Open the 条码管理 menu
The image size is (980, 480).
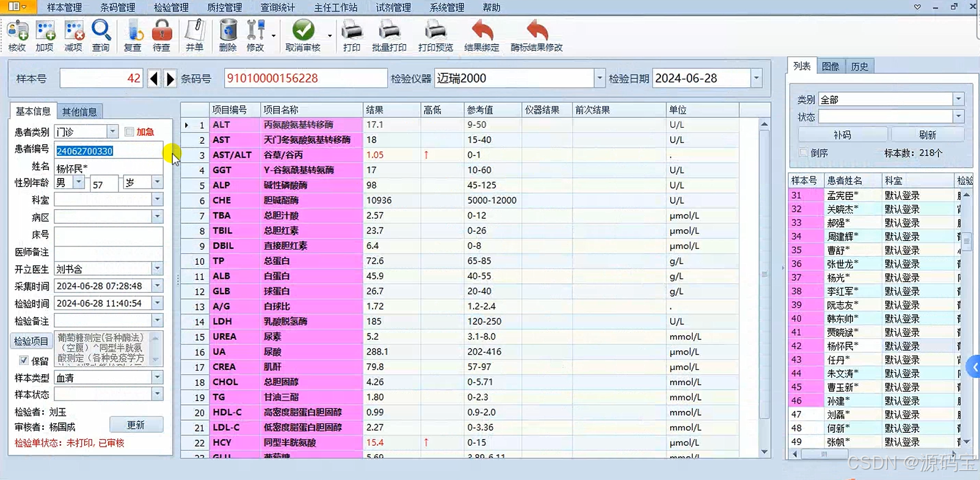(x=117, y=7)
